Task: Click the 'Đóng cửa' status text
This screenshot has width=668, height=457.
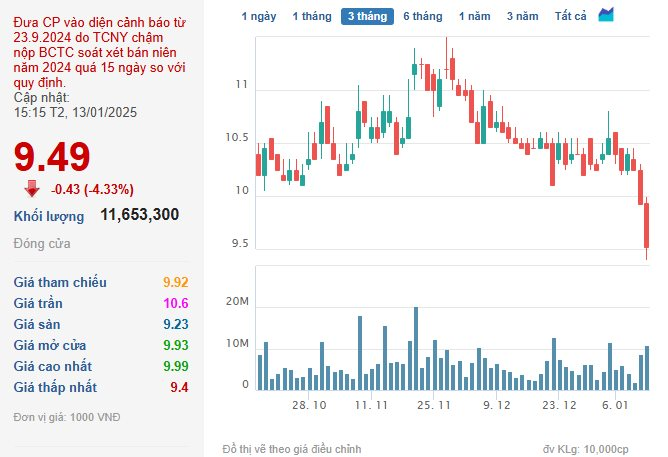Action: (x=42, y=244)
